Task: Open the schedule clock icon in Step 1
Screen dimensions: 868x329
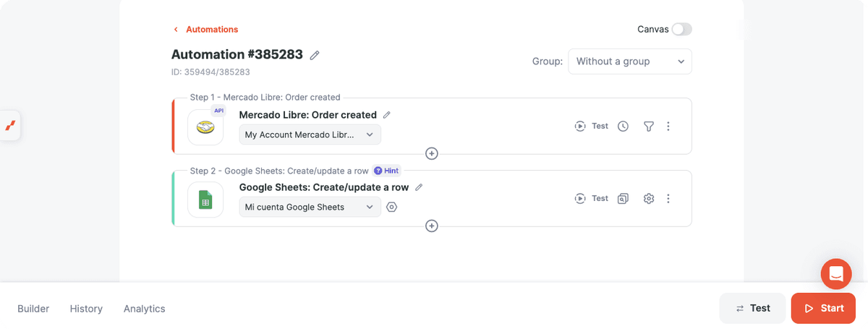Action: [x=623, y=126]
